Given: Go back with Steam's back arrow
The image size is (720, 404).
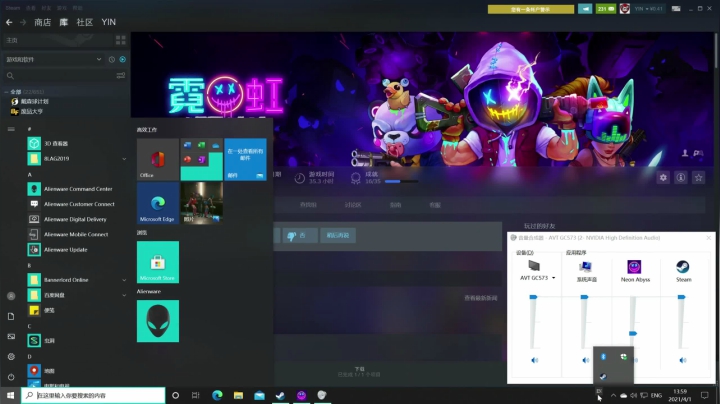Looking at the screenshot, I should tap(9, 22).
